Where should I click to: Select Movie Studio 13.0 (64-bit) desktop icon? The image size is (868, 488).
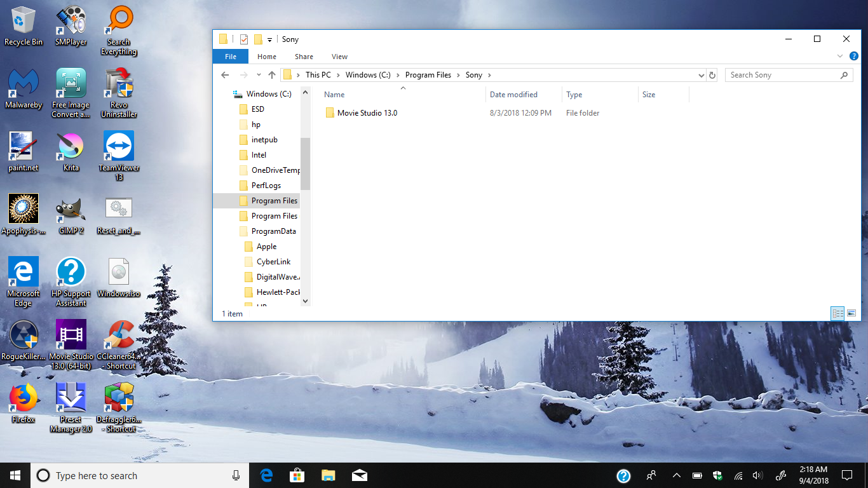coord(71,345)
